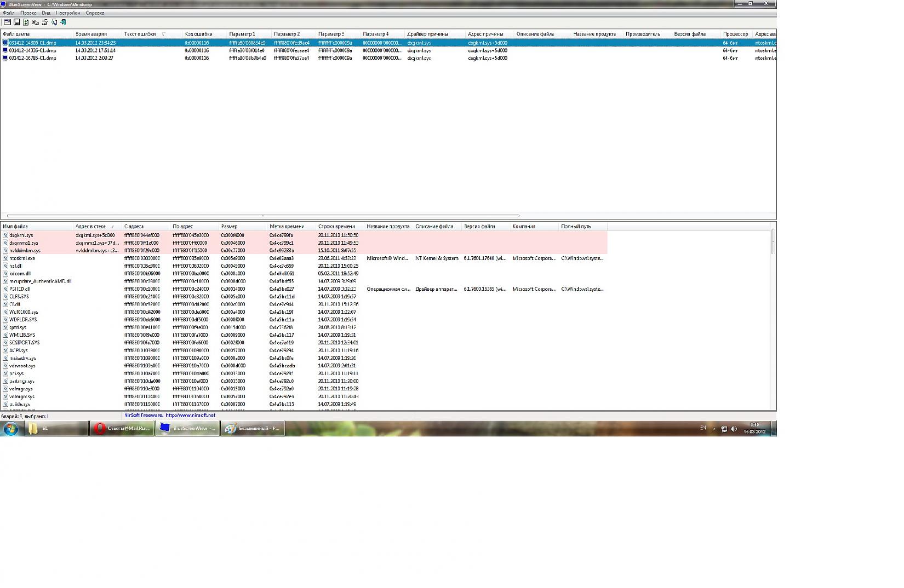
Task: Click the Save floppy disk toolbar icon
Action: coord(16,22)
